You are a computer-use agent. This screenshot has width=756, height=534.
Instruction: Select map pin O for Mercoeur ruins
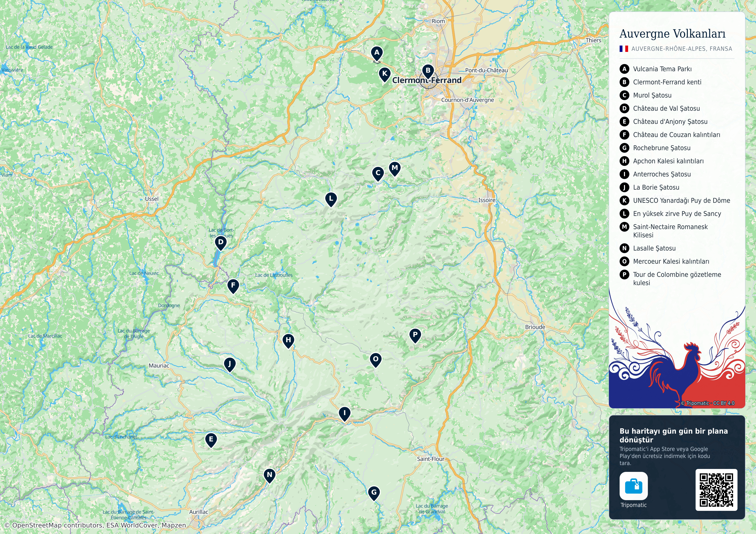tap(375, 360)
